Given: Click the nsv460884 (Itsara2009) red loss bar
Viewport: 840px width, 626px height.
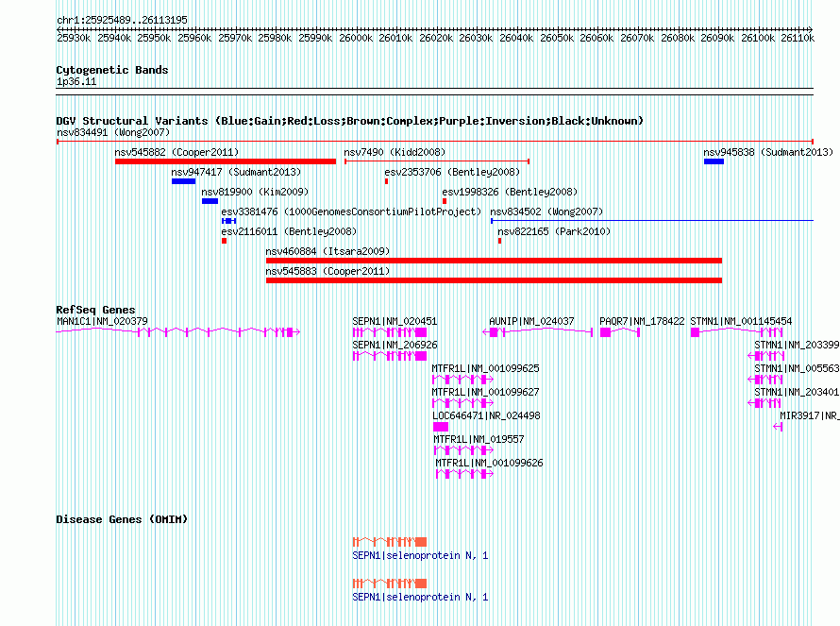Looking at the screenshot, I should [494, 261].
